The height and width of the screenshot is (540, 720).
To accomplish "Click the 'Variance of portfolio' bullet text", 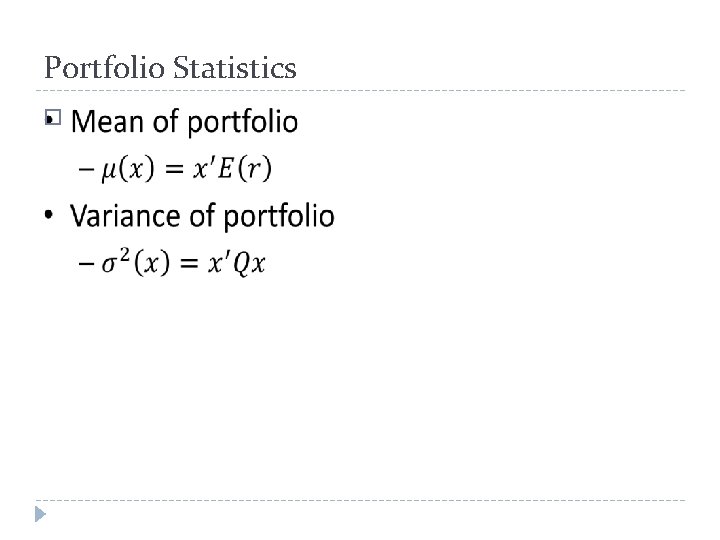I will [202, 216].
